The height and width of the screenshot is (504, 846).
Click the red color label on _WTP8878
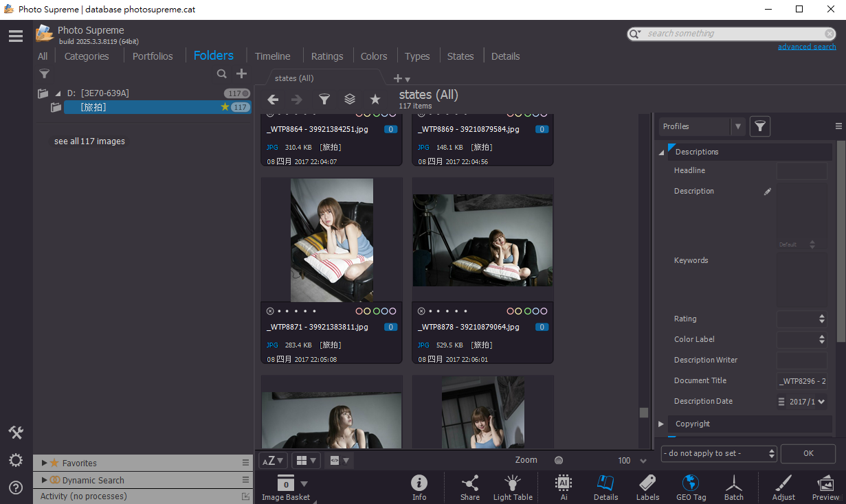point(511,311)
